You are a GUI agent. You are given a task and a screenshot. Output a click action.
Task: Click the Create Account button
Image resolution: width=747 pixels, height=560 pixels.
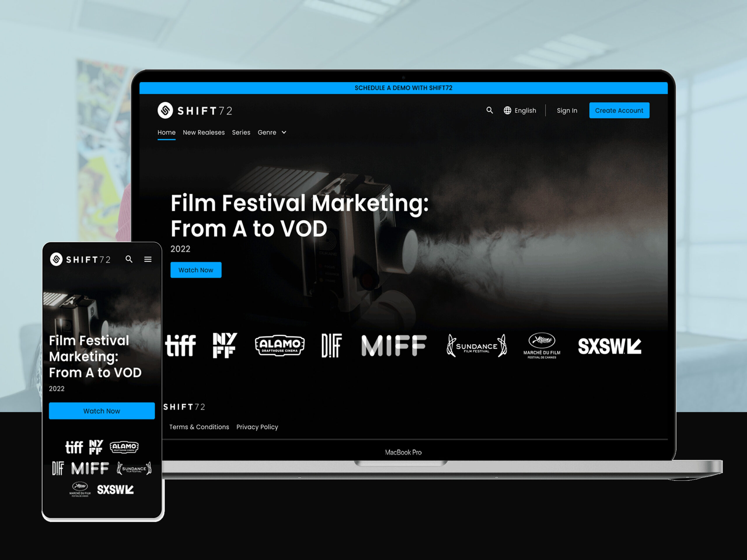tap(619, 110)
